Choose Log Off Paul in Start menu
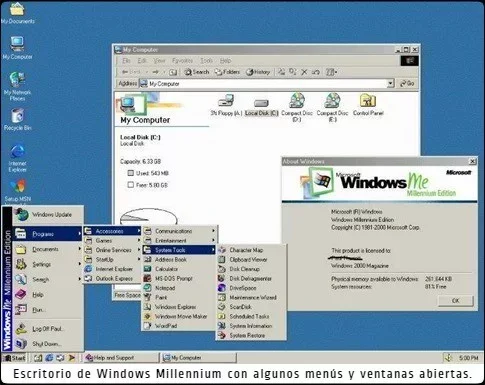The image size is (485, 385). pyautogui.click(x=48, y=329)
